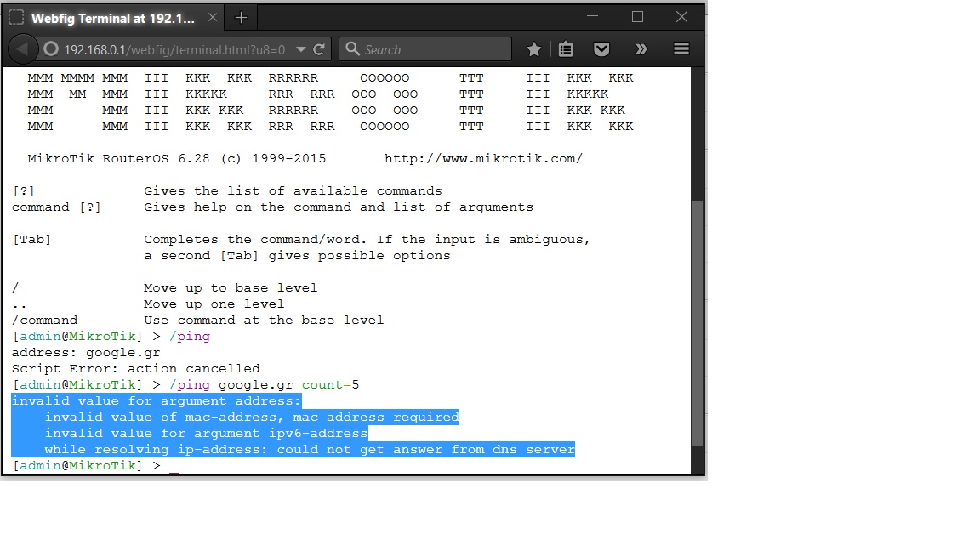
Task: Click 'invalid value for argument address:' line
Action: [157, 401]
